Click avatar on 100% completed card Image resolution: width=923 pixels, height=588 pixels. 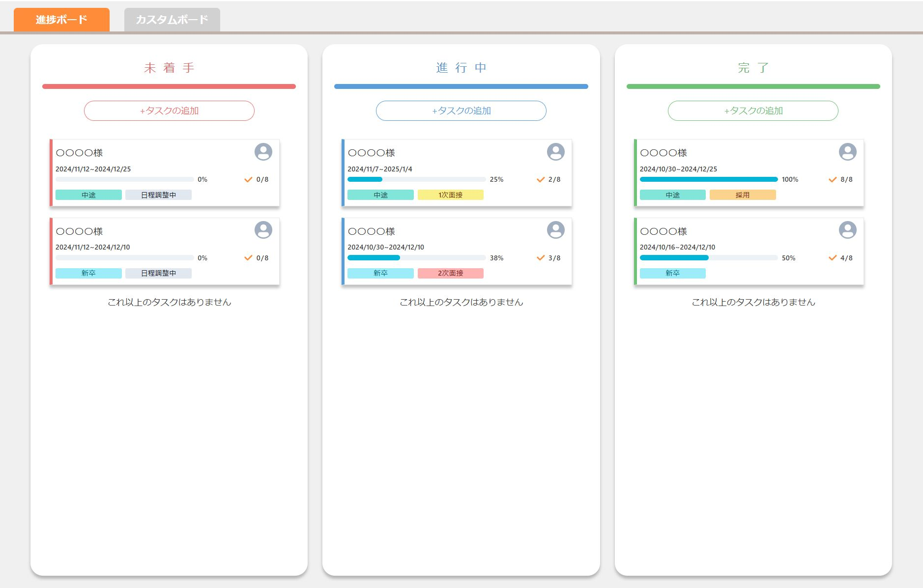(x=847, y=152)
